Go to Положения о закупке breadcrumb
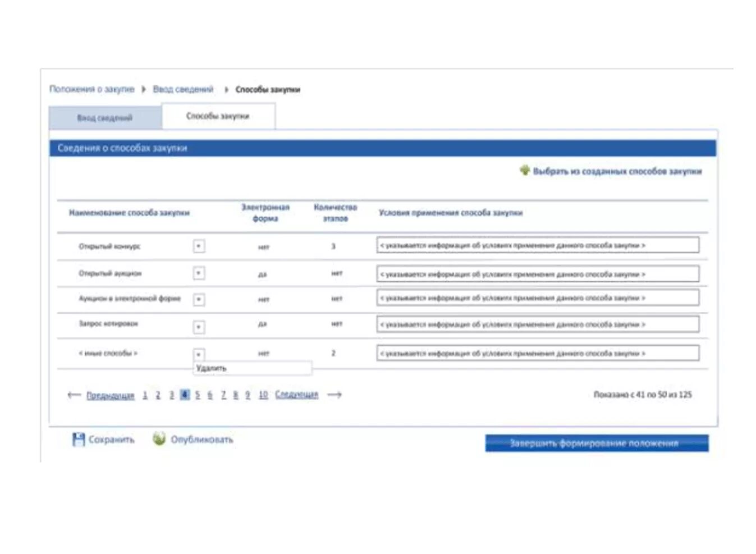The image size is (756, 554). click(x=92, y=89)
